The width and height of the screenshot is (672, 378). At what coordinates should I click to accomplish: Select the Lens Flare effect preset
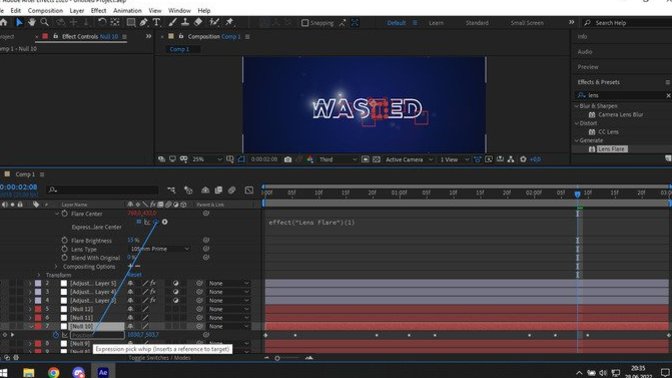[612, 149]
